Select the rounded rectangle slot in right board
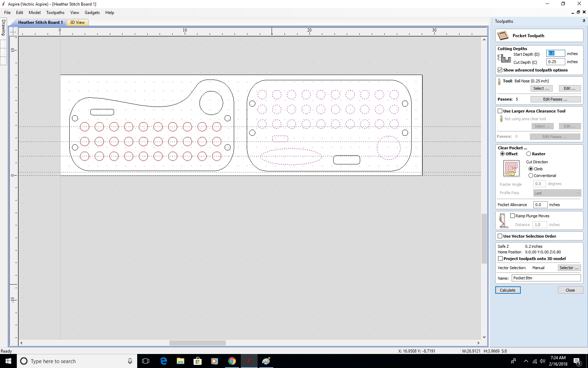This screenshot has height=368, width=588. click(x=346, y=160)
